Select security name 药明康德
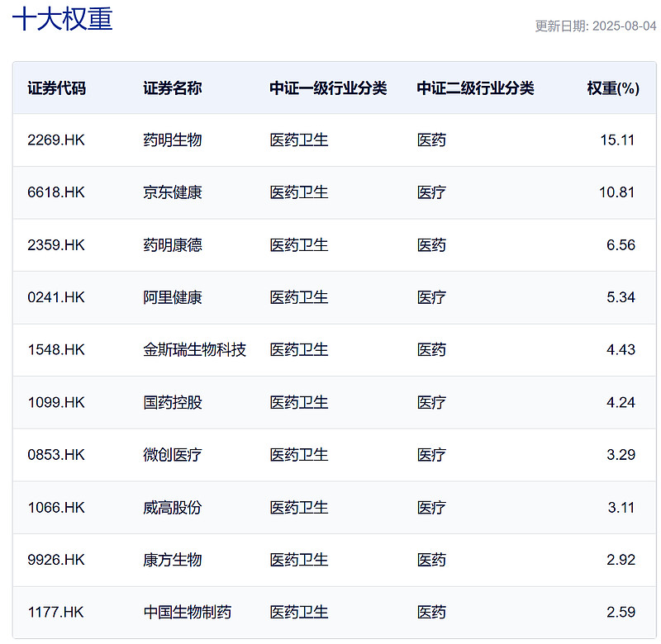This screenshot has height=644, width=661. 173,245
